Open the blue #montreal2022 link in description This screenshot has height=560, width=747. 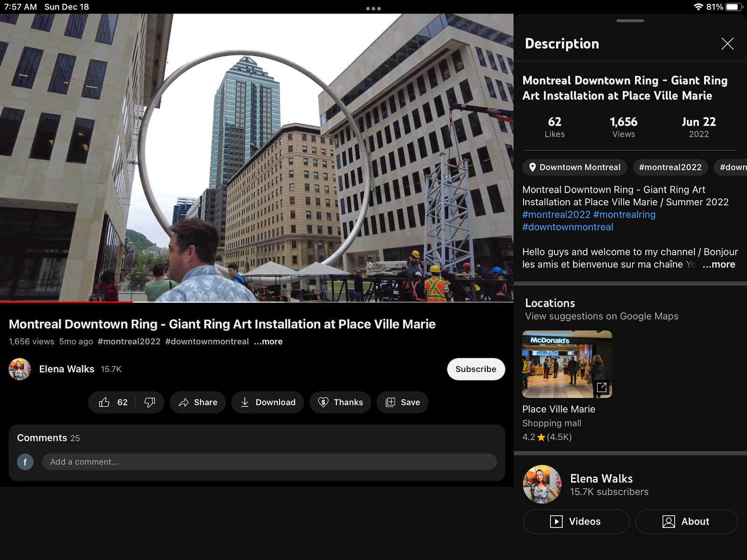point(557,215)
